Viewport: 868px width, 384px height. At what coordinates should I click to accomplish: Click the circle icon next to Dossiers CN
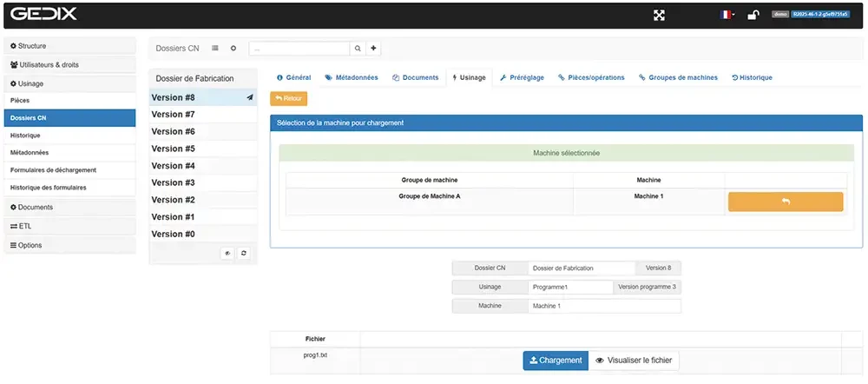pos(233,48)
